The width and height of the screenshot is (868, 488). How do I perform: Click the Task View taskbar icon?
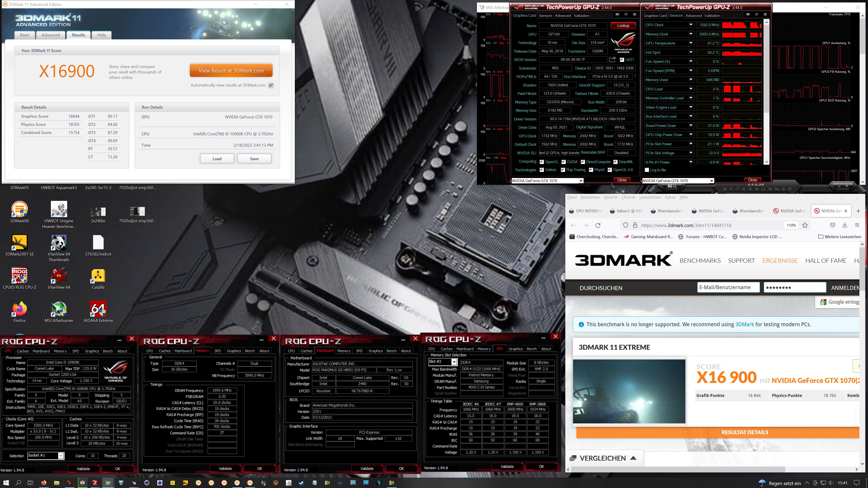tap(30, 483)
